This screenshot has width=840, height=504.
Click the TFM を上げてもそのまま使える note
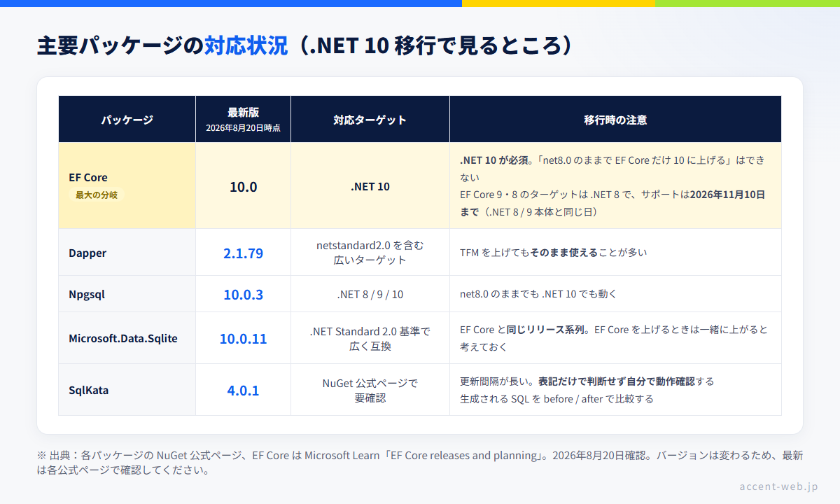tap(553, 253)
